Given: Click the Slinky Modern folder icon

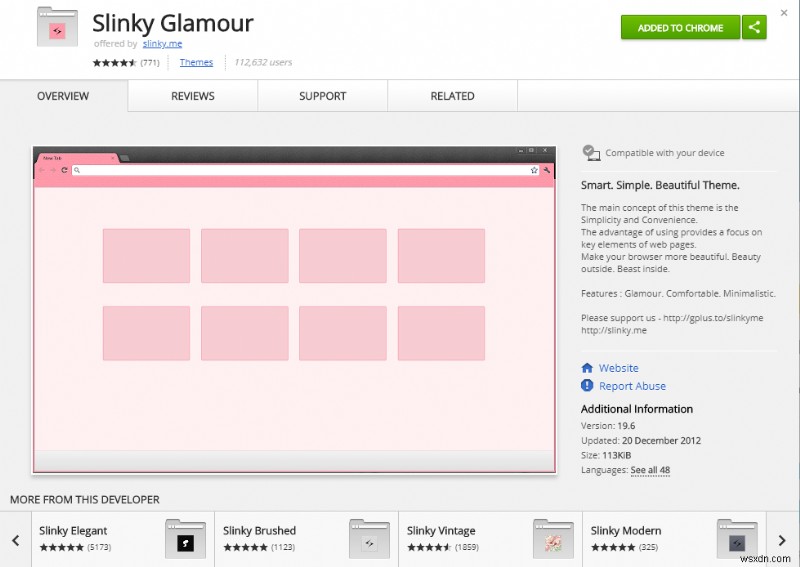Looking at the screenshot, I should pos(737,539).
